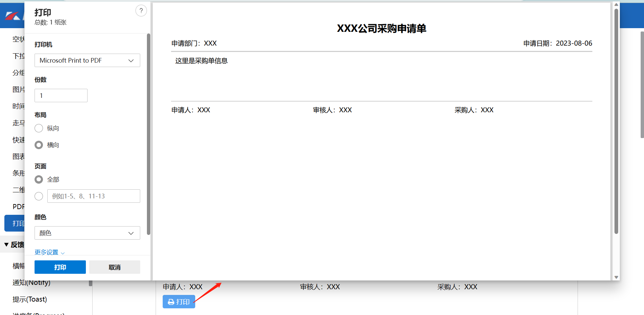Click 这里是采购单信息 text in preview

[x=201, y=61]
